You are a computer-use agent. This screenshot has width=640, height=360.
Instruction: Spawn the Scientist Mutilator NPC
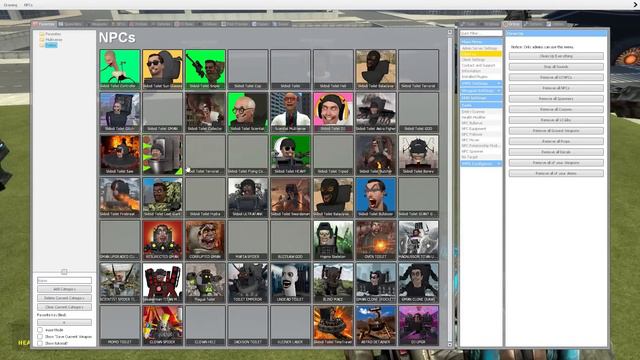pyautogui.click(x=291, y=112)
